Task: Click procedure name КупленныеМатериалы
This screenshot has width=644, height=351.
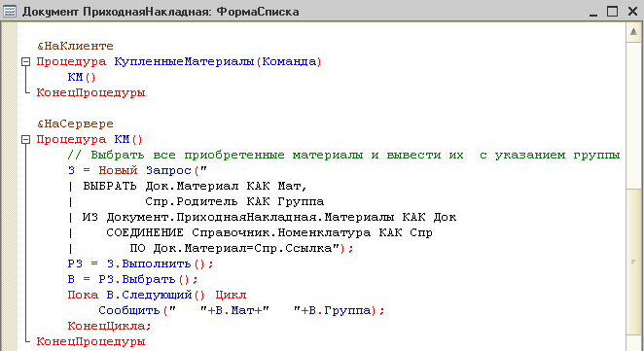Action: pyautogui.click(x=185, y=61)
